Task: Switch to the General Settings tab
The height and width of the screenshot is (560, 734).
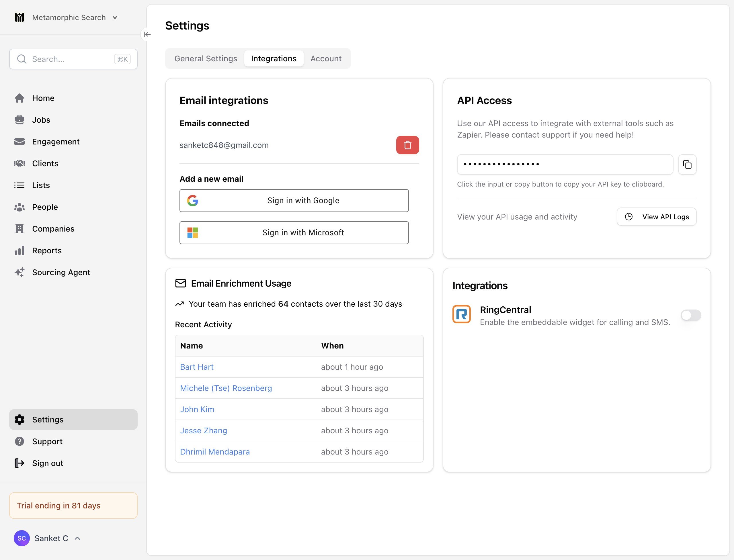Action: (206, 59)
